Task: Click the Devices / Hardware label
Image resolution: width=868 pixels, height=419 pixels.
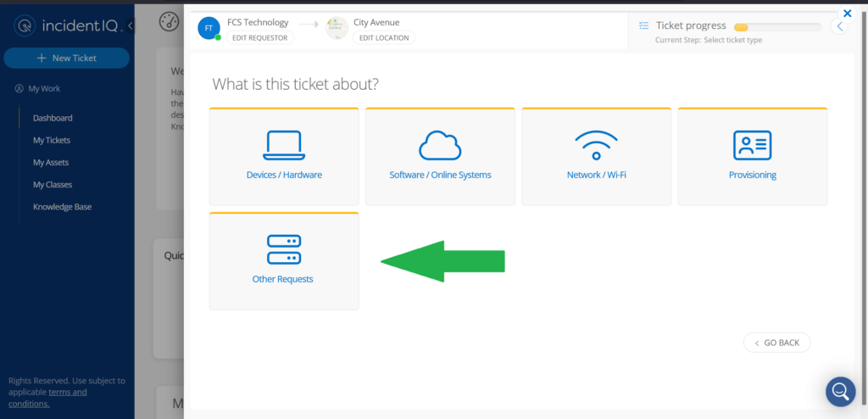Action: point(284,175)
